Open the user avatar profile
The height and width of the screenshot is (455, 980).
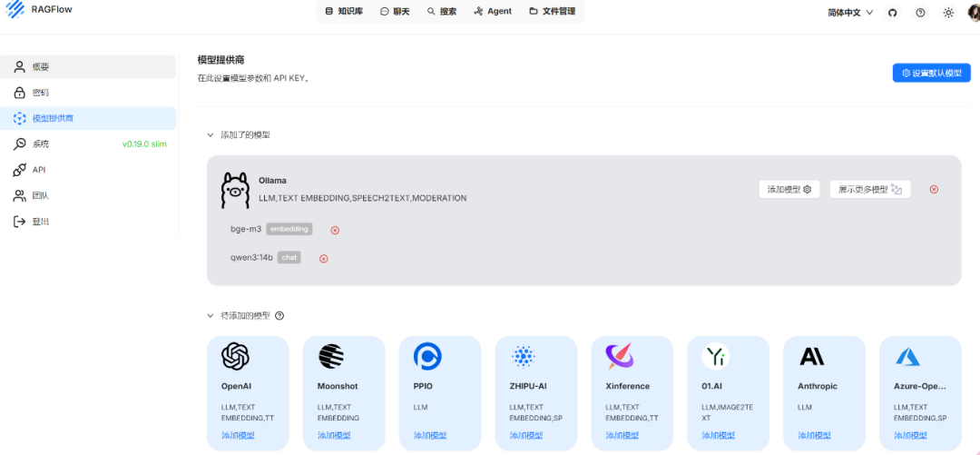[x=974, y=13]
